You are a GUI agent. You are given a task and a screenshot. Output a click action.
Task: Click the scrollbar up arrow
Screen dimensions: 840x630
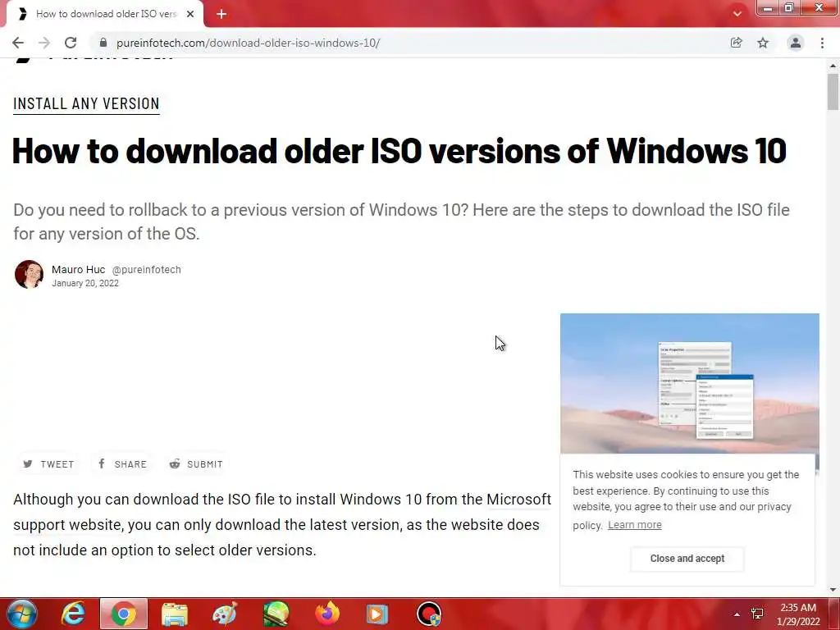coord(833,66)
